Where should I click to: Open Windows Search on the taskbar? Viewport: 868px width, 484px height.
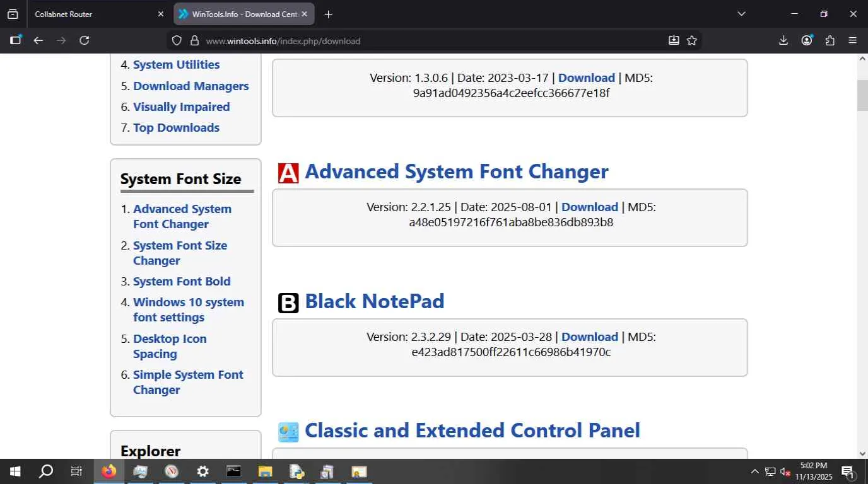point(46,471)
